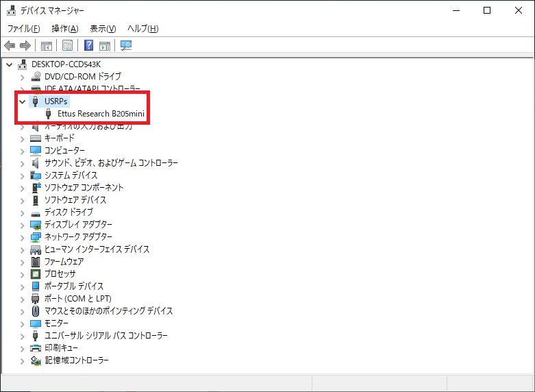Click the Forward arrow toolbar icon
Image resolution: width=535 pixels, height=392 pixels.
[x=25, y=46]
